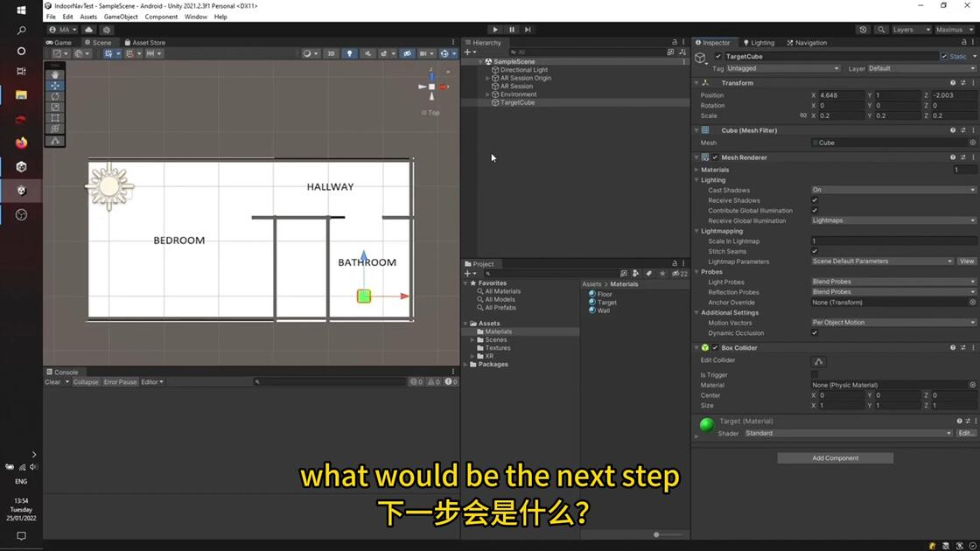Click the global search magnifier icon
Viewport: 980px width, 551px height.
[881, 30]
